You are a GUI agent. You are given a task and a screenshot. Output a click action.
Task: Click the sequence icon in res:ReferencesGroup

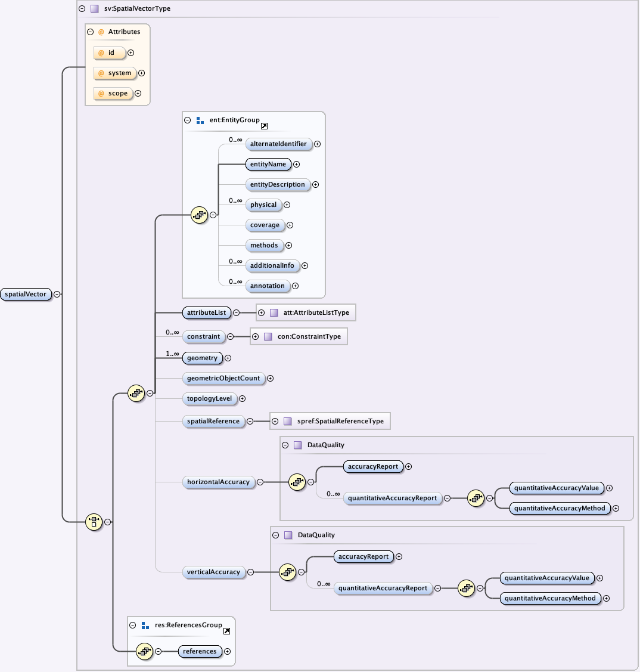pyautogui.click(x=144, y=652)
